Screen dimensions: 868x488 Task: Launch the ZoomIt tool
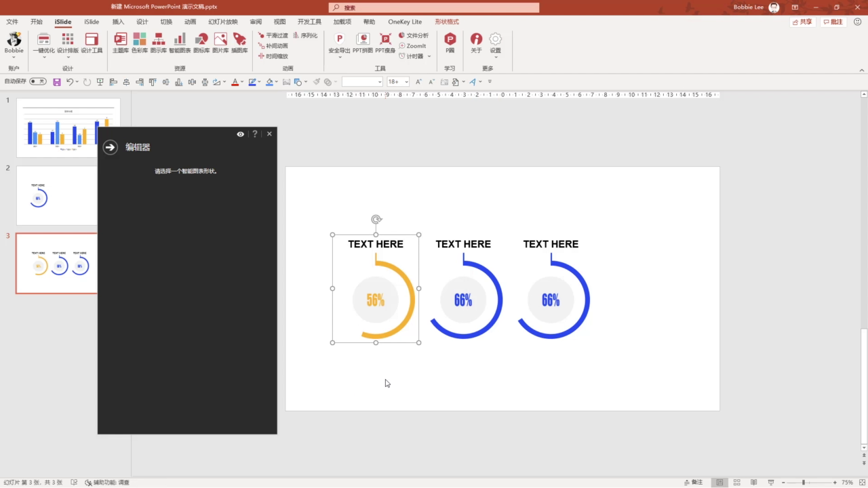412,45
